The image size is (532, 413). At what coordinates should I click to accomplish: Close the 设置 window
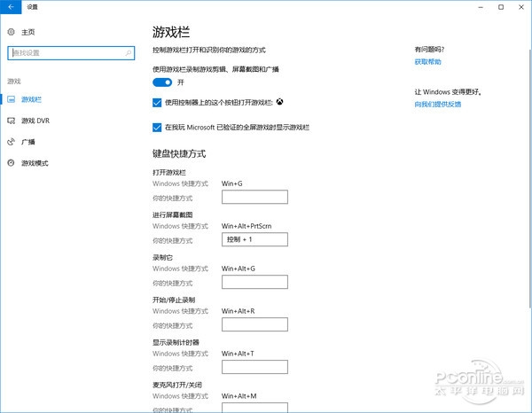pyautogui.click(x=521, y=7)
